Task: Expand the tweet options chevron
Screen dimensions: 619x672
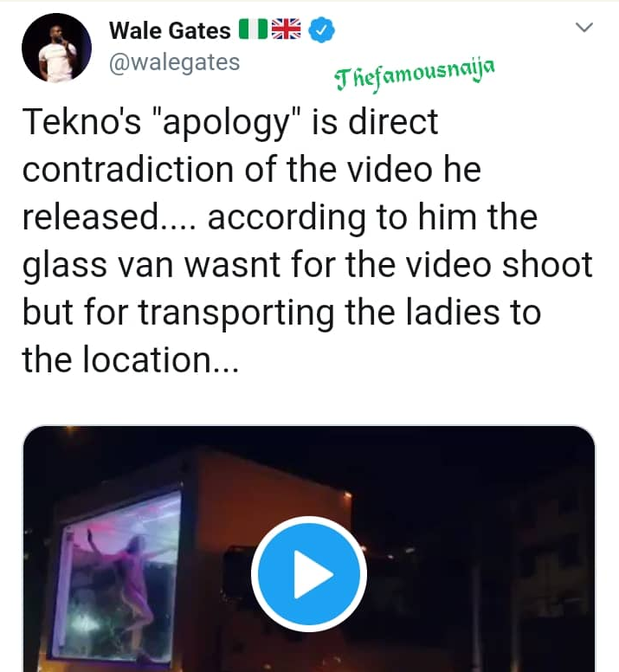Action: [x=585, y=28]
